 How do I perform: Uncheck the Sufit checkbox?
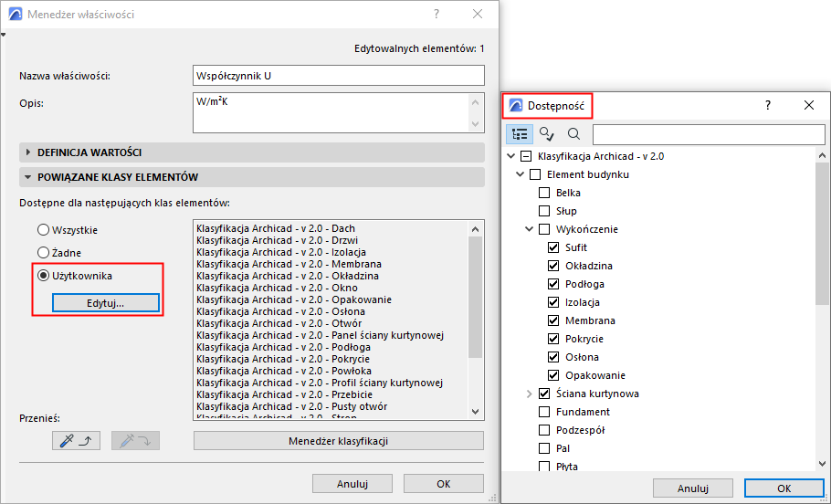click(x=553, y=247)
